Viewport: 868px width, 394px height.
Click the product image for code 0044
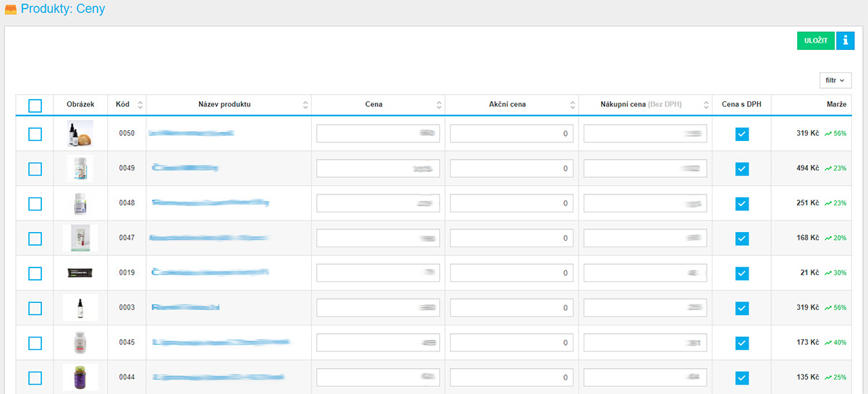80,377
